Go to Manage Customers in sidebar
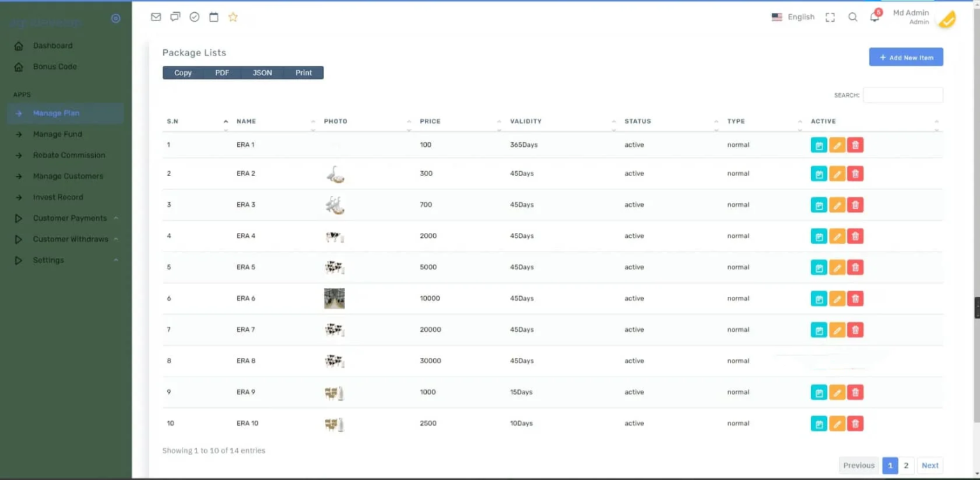The height and width of the screenshot is (480, 980). click(x=68, y=176)
